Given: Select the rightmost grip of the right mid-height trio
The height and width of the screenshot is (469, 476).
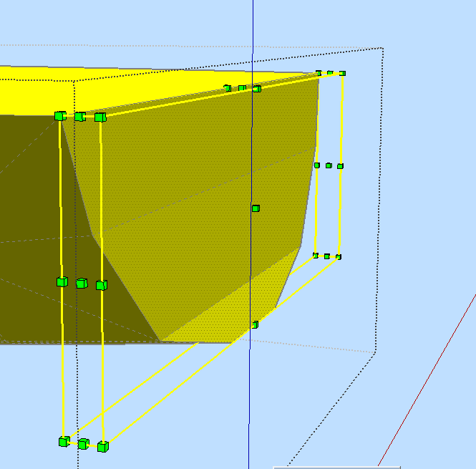Looking at the screenshot, I should pyautogui.click(x=340, y=166).
